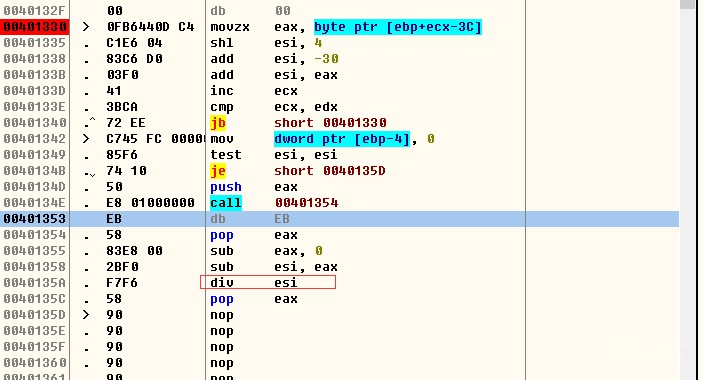Click hex bytes 85F6
Image resolution: width=703 pixels, height=380 pixels.
[122, 155]
